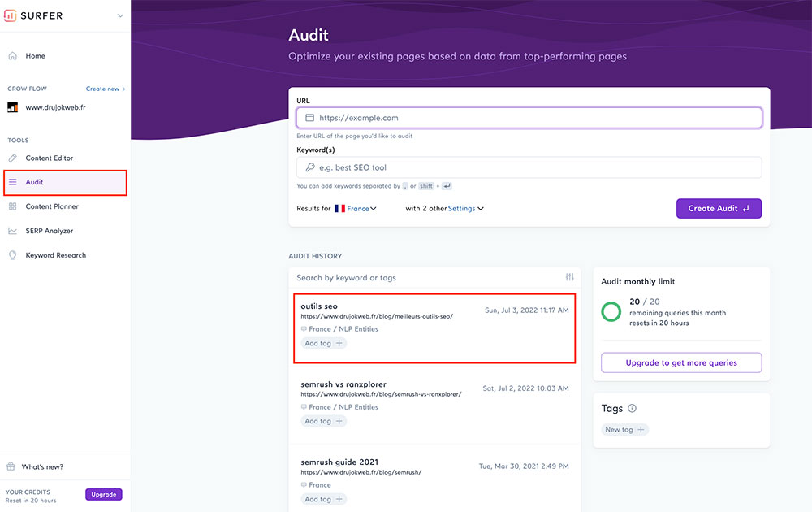Image resolution: width=812 pixels, height=512 pixels.
Task: Open the outils seo audit
Action: pyautogui.click(x=319, y=306)
